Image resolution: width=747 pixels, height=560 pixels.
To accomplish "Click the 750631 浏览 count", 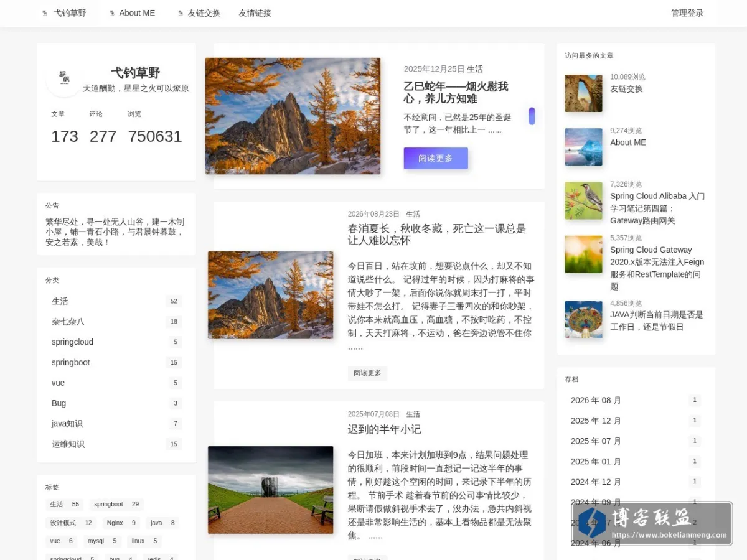I will point(155,136).
